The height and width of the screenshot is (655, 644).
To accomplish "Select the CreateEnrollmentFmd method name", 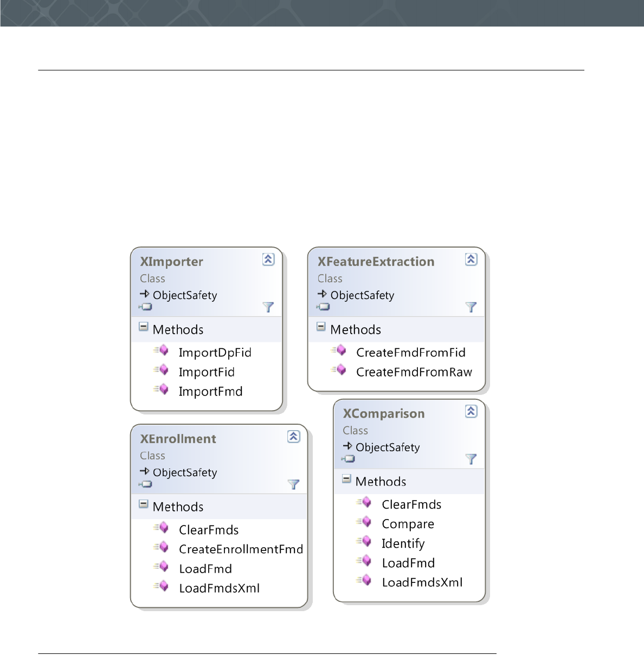I will 241,549.
